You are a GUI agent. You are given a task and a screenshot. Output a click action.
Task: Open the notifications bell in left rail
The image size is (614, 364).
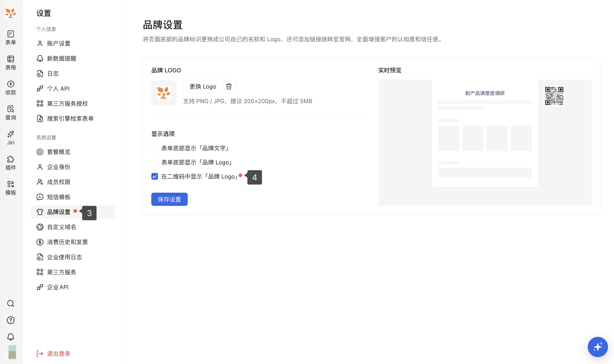point(10,337)
